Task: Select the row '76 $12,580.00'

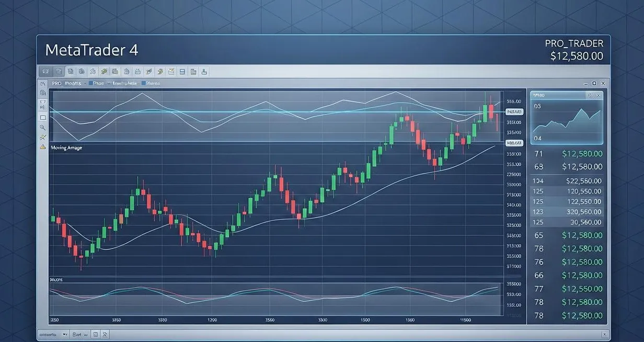Action: 568,262
